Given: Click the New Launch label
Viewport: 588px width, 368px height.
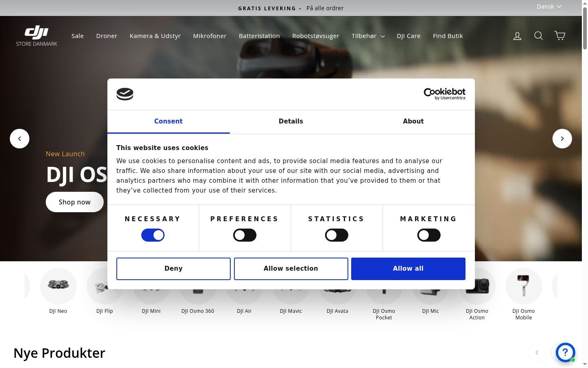Looking at the screenshot, I should (65, 154).
